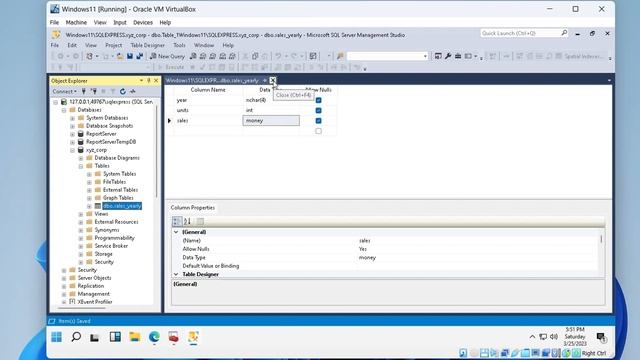Open Windows Start menu
The width and height of the screenshot is (640, 360).
[x=57, y=337]
